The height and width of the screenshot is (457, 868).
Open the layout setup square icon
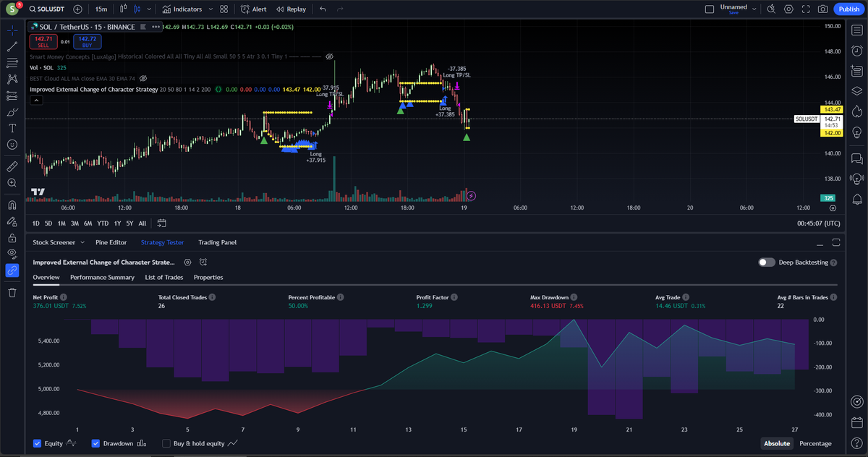click(x=709, y=9)
